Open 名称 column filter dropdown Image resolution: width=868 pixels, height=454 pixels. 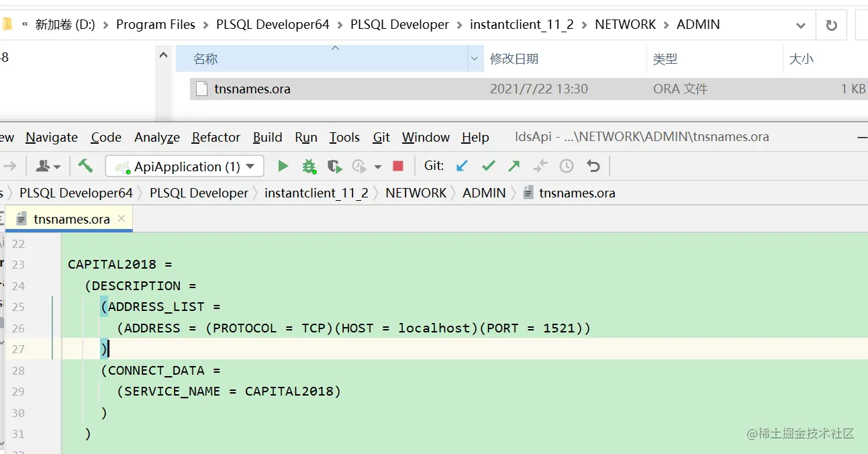(x=476, y=59)
